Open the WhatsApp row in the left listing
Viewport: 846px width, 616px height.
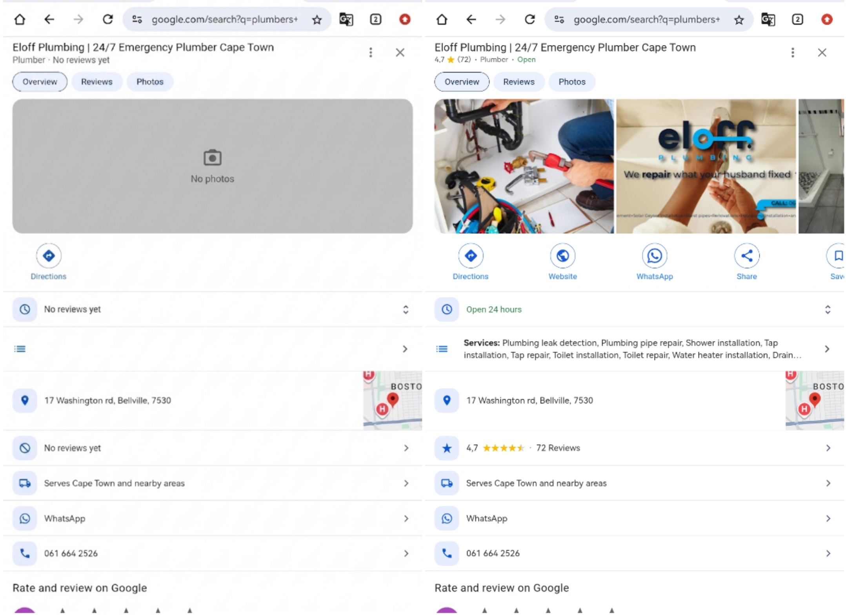point(213,518)
